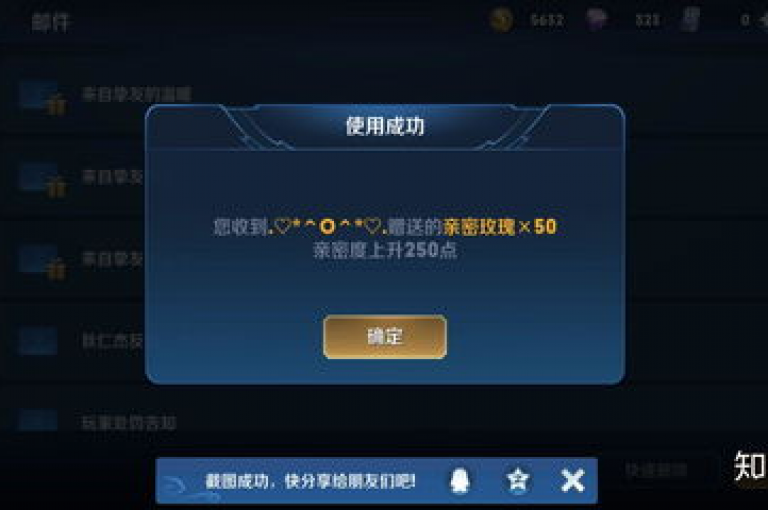This screenshot has height=510, width=768.
Task: Click the voucher ticket icon in top bar
Action: click(x=690, y=20)
